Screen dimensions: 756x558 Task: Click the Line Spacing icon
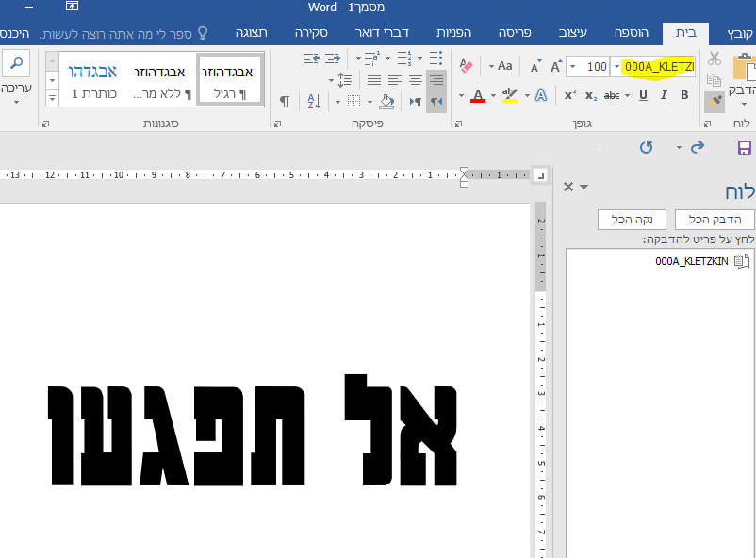344,79
